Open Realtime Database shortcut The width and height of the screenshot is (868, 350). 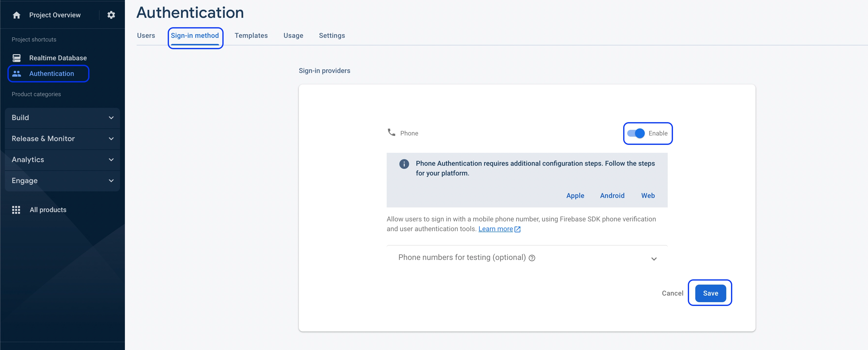tap(58, 58)
